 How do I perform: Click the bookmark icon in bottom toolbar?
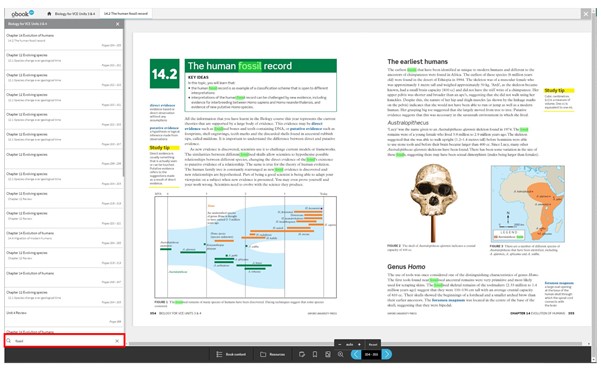coord(315,354)
